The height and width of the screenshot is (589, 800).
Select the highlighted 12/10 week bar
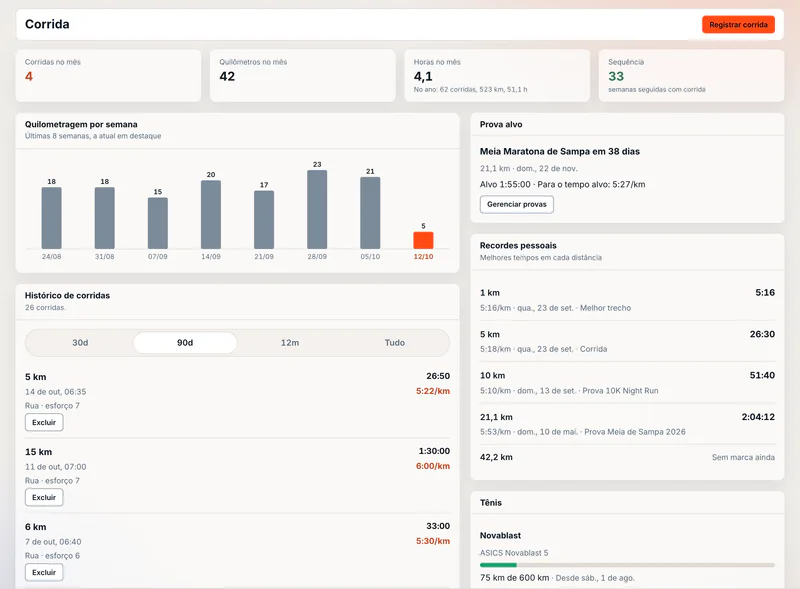(423, 240)
